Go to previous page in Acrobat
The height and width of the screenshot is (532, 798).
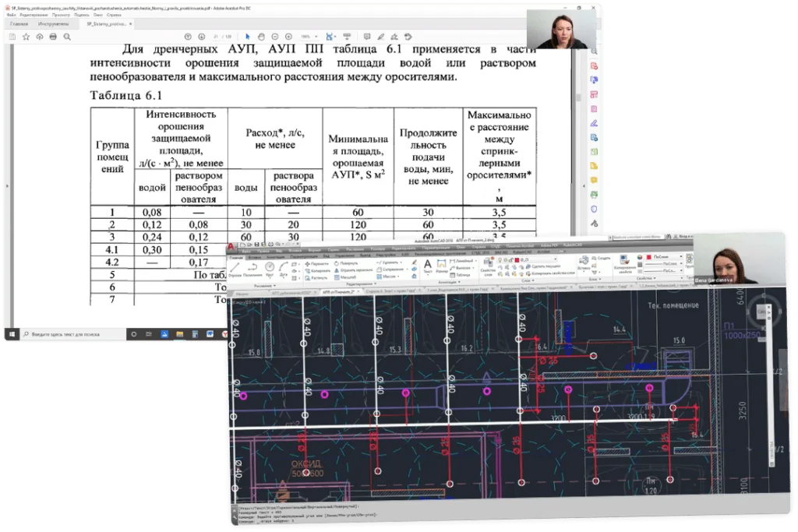pos(188,37)
